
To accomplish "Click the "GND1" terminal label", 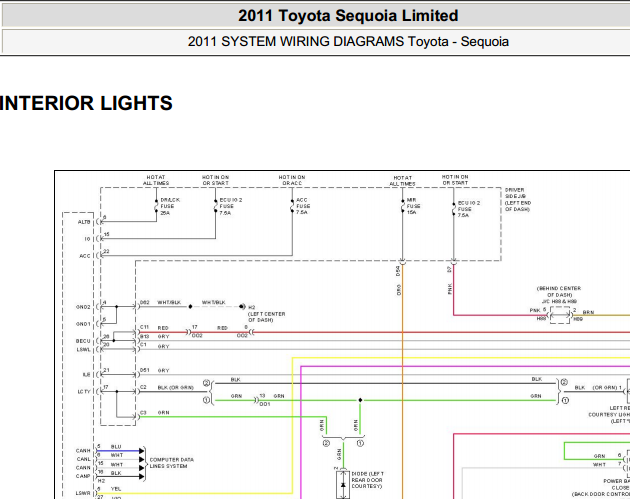I will pyautogui.click(x=83, y=324).
